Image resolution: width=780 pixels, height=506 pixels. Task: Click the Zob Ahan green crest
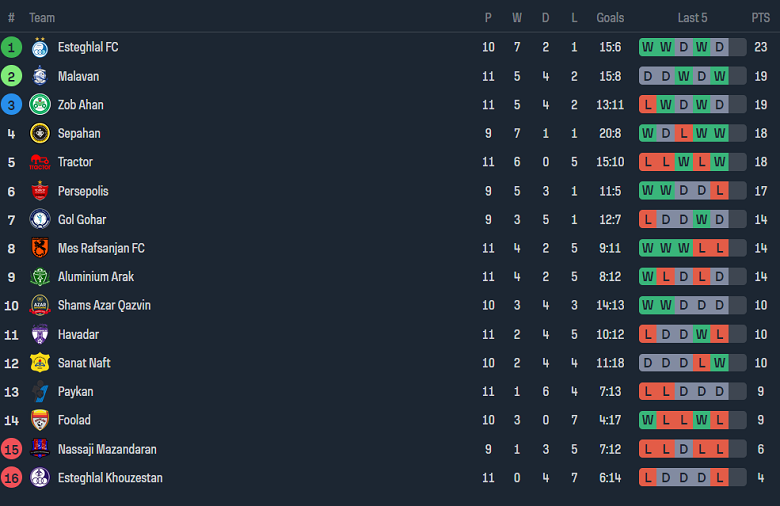pyautogui.click(x=40, y=105)
